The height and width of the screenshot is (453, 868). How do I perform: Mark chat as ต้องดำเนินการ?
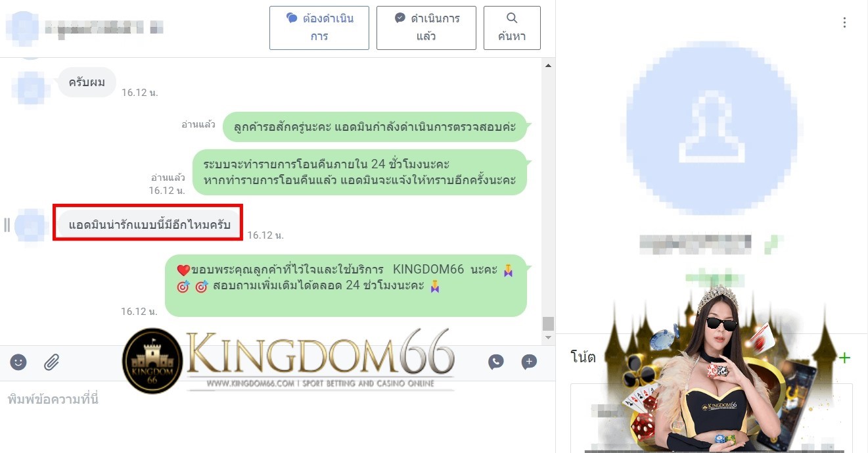(x=319, y=28)
